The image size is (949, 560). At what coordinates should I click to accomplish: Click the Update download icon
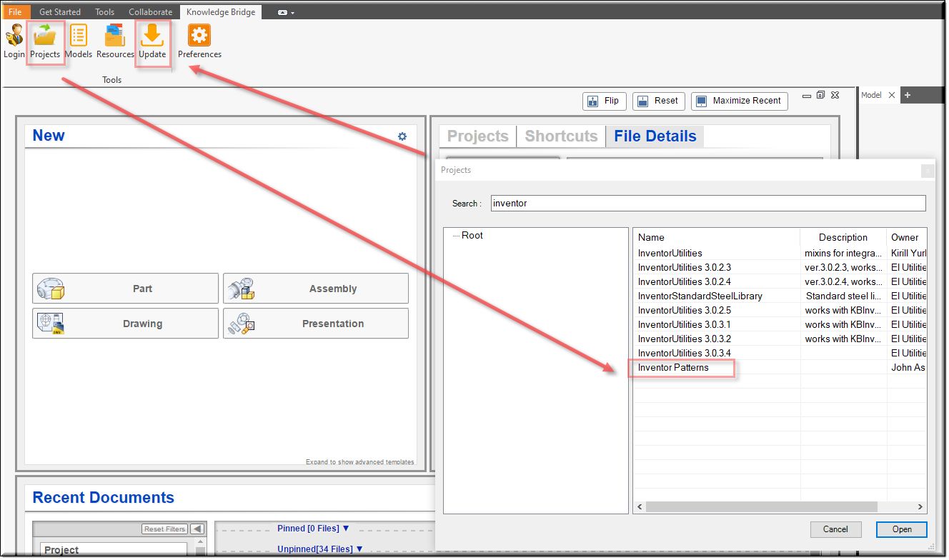click(152, 41)
